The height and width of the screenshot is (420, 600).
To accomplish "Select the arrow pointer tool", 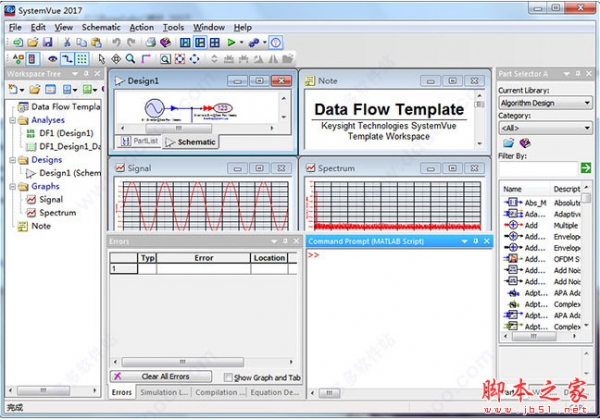I will [101, 59].
